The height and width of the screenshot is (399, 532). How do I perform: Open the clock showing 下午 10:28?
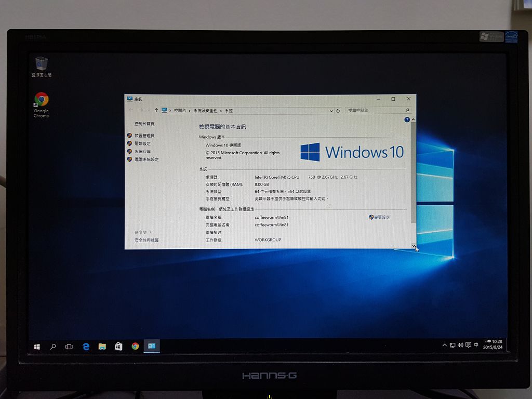[x=493, y=344]
